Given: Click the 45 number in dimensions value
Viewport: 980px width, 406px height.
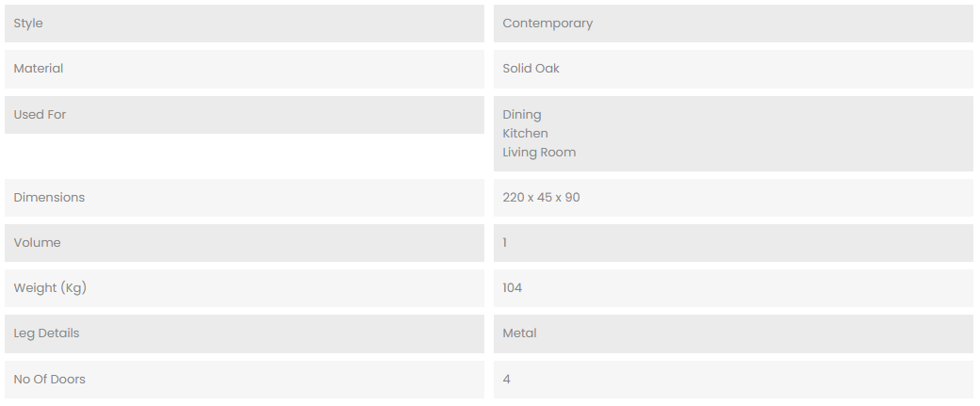Looking at the screenshot, I should [542, 198].
